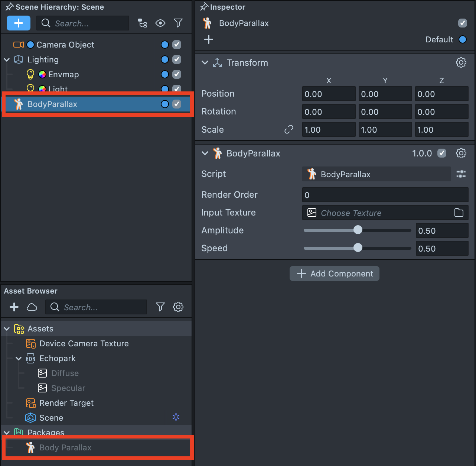
Task: Open the Scene Hierarchy filter icon
Action: coord(178,23)
